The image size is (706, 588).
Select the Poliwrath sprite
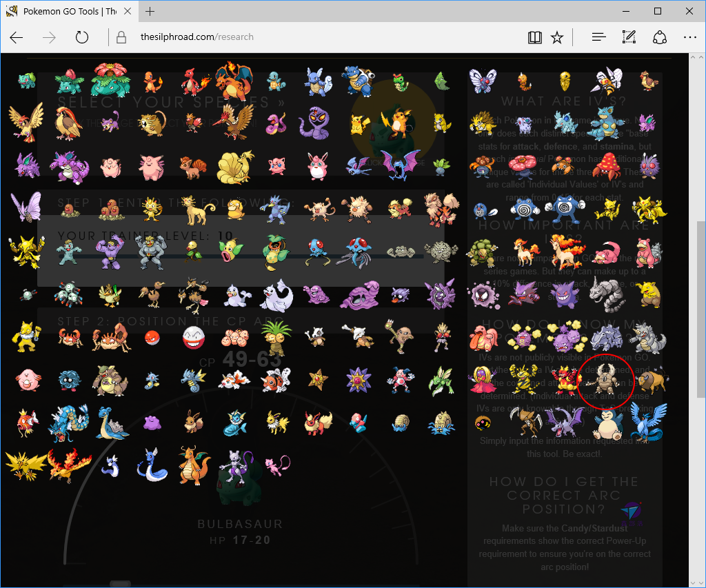click(565, 208)
